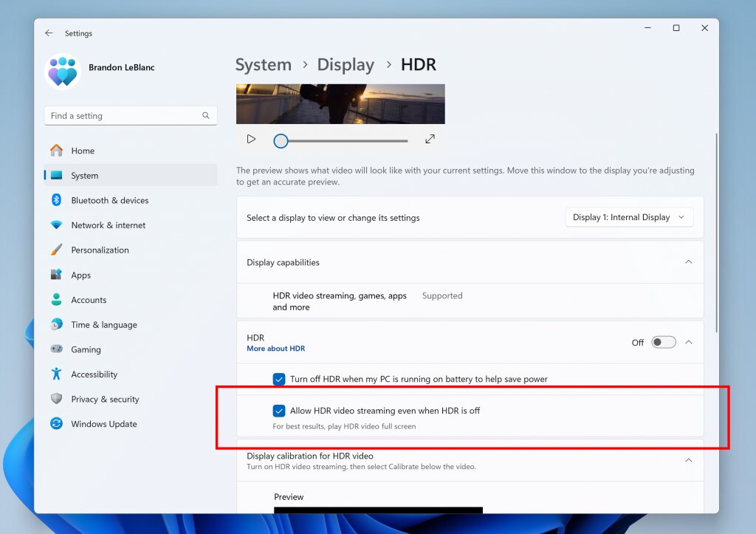
Task: Open the More about HDR link
Action: [275, 349]
